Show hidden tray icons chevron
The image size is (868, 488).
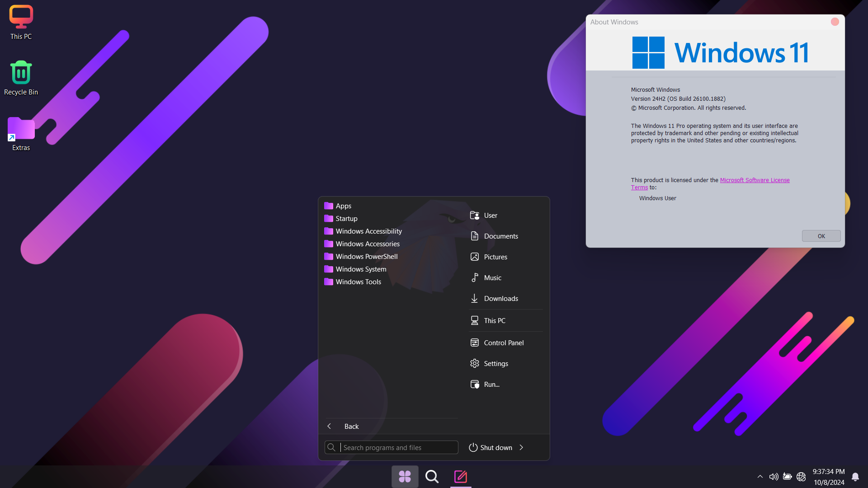pyautogui.click(x=760, y=476)
